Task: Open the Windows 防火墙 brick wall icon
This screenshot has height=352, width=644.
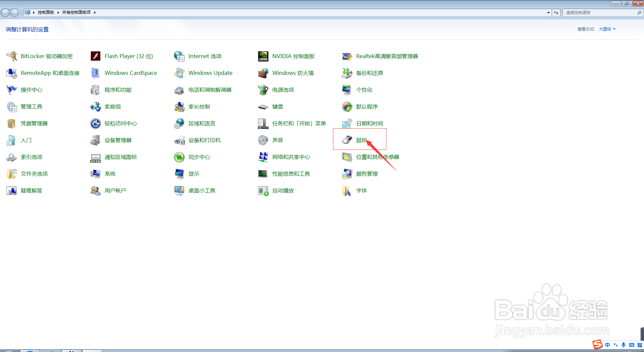Action: [263, 73]
